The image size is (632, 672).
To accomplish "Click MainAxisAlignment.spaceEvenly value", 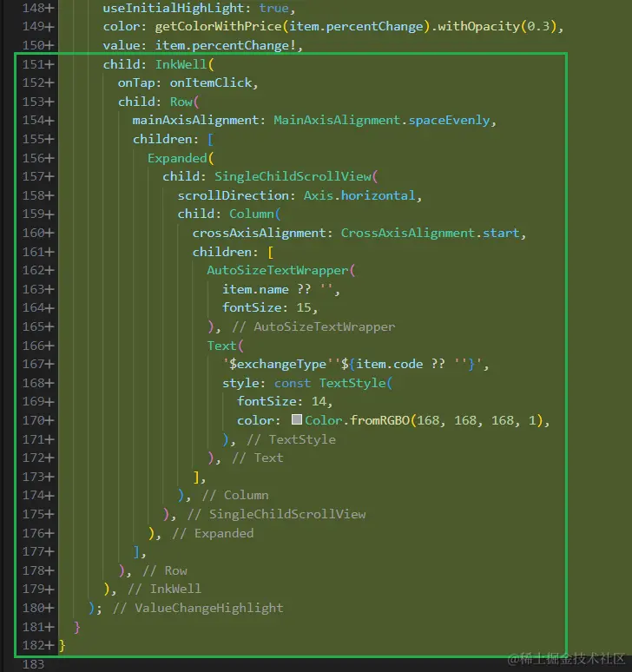I will 382,120.
